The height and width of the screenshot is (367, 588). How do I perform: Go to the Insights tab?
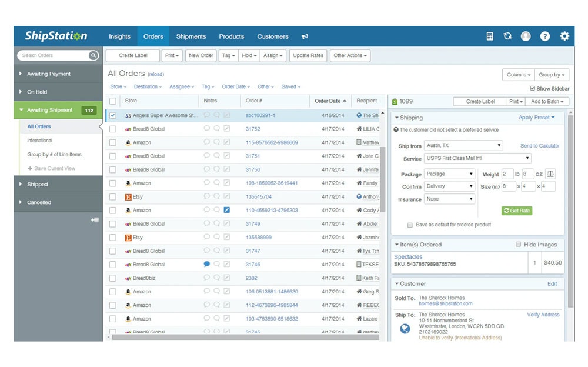[x=119, y=36]
